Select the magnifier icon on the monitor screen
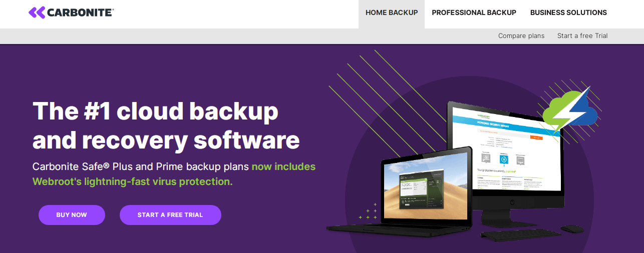This screenshot has height=253, width=644. [x=485, y=158]
